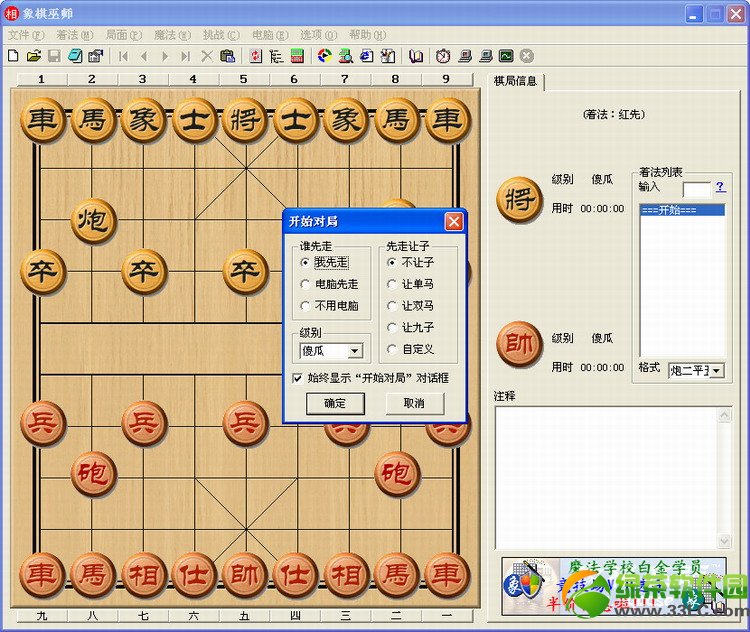Click the Save floppy disk icon
This screenshot has height=632, width=750.
tap(54, 56)
